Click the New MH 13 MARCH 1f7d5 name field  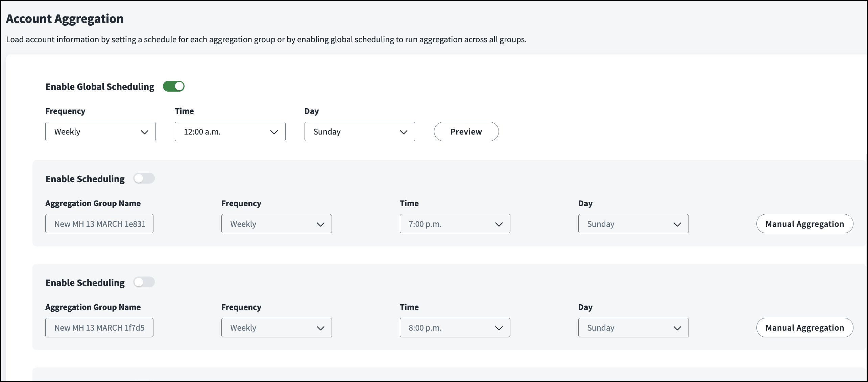tap(99, 328)
